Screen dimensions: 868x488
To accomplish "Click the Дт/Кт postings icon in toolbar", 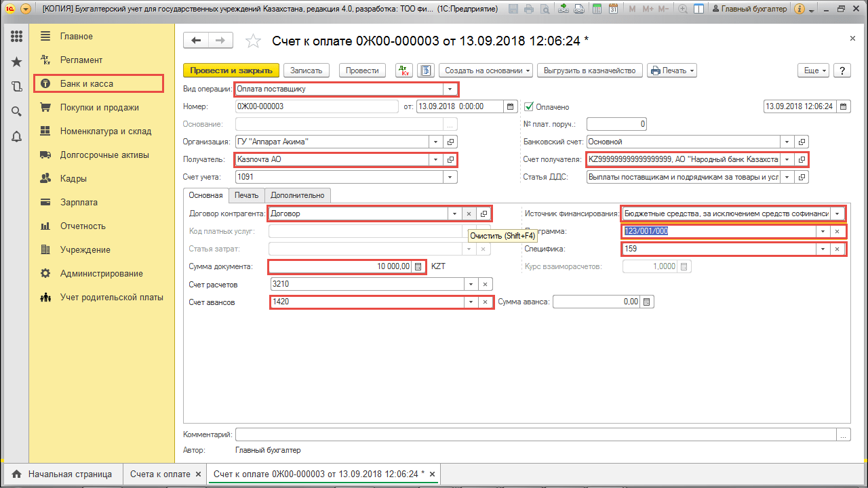I will pos(404,70).
